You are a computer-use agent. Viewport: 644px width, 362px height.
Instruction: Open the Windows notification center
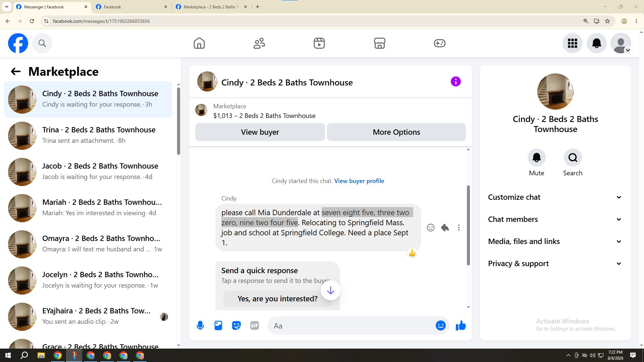[x=633, y=355]
